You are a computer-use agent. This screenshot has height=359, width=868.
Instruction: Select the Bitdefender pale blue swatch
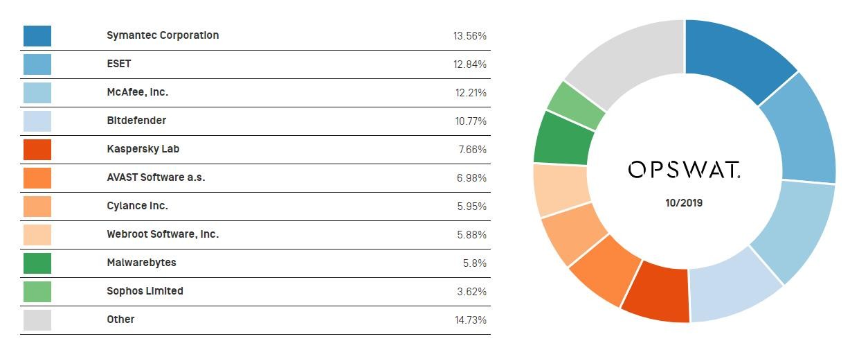tap(37, 121)
